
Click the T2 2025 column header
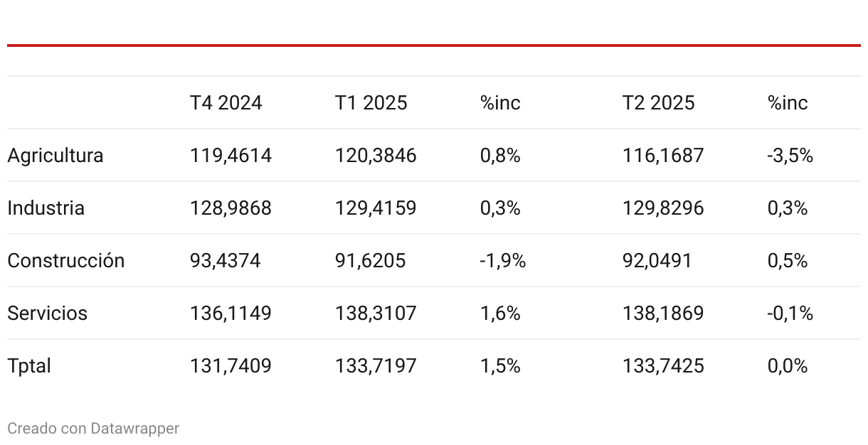pos(659,103)
